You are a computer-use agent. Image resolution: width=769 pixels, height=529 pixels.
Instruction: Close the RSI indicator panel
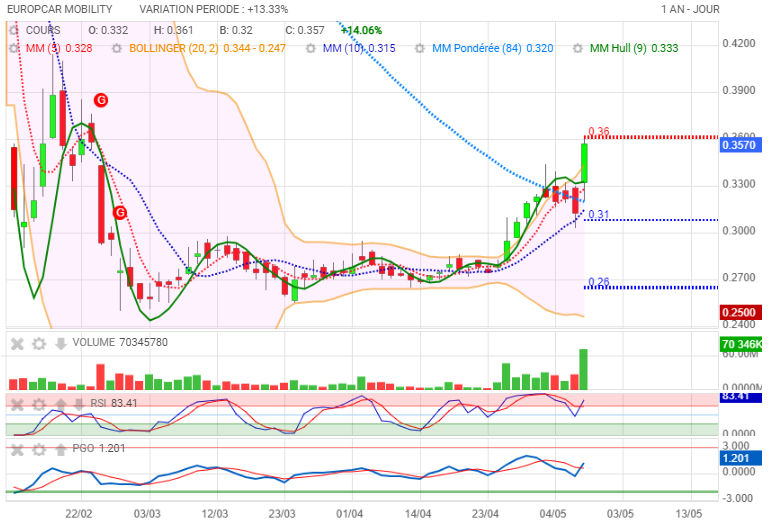click(x=17, y=403)
